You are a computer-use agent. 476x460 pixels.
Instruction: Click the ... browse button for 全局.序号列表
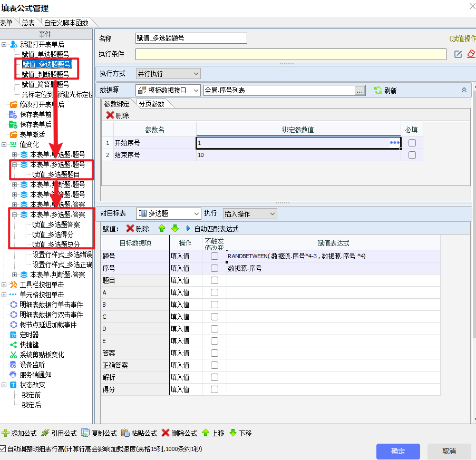click(360, 91)
